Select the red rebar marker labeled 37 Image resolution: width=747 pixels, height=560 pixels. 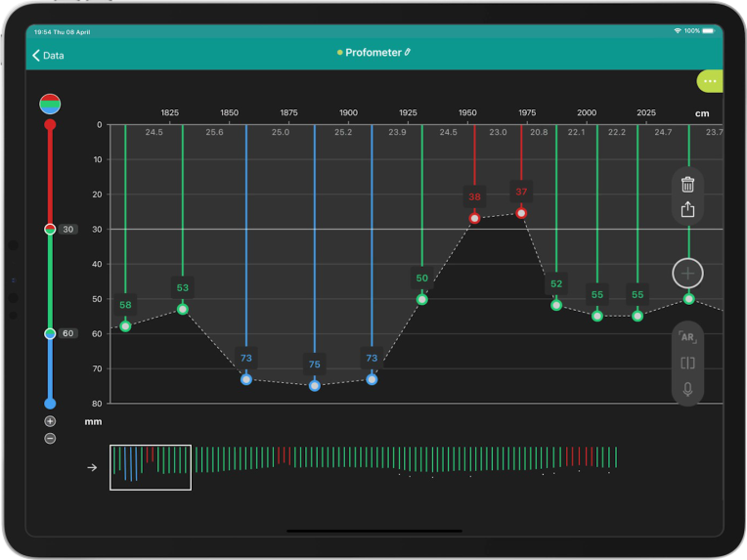coord(521,213)
